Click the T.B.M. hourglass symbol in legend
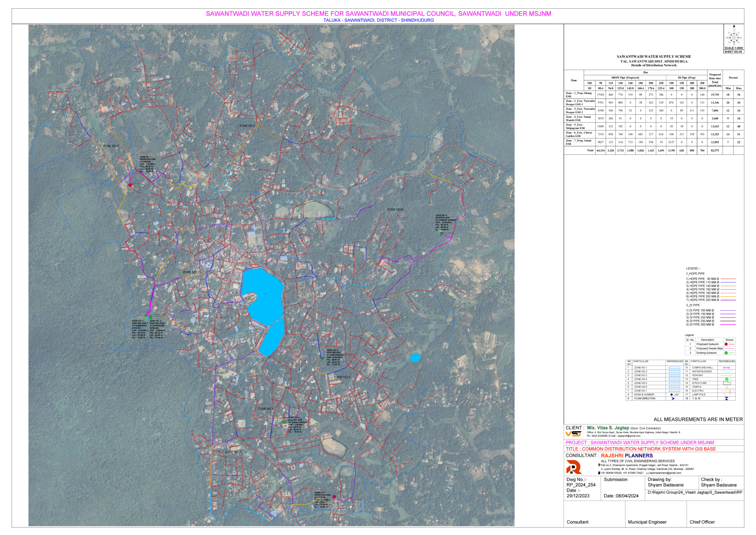756x535 pixels. pos(726,399)
